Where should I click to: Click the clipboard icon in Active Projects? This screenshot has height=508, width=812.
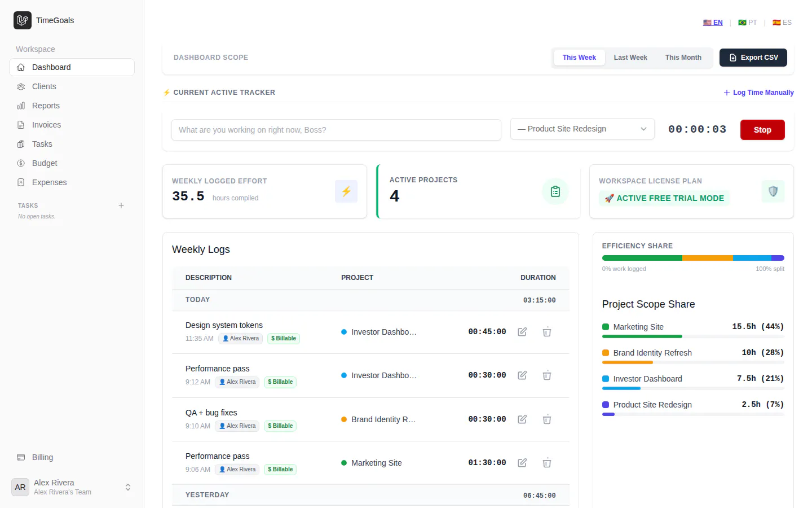(x=555, y=191)
